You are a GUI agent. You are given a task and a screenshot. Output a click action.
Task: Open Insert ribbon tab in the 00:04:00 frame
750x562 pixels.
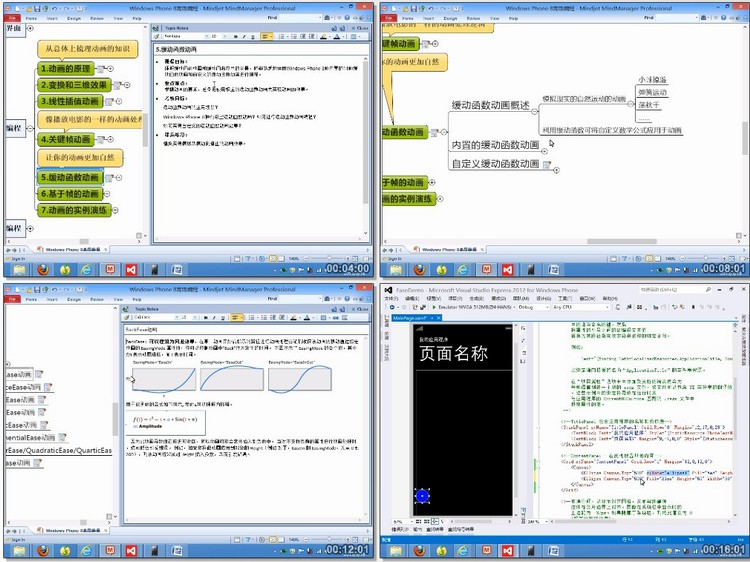tap(52, 18)
